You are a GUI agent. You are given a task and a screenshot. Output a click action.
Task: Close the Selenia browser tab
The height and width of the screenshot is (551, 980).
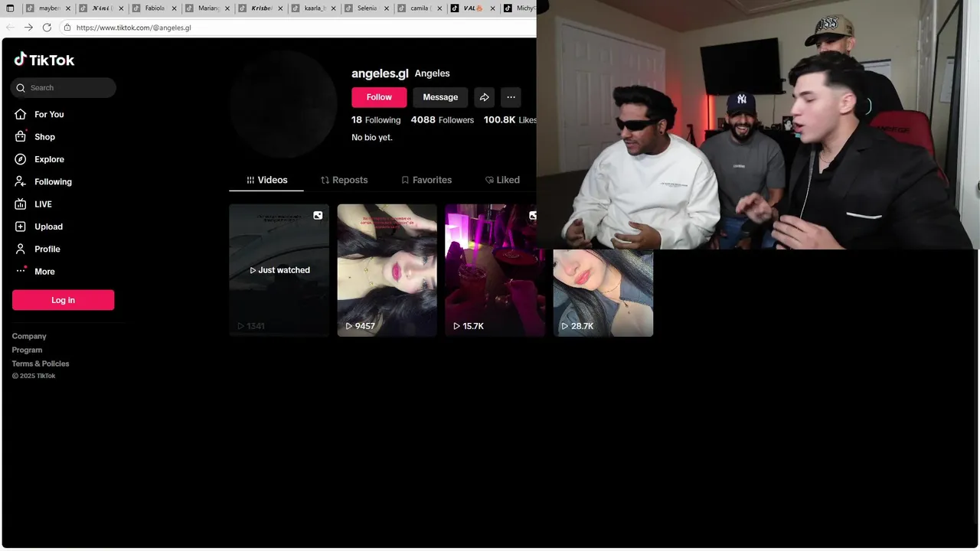coord(386,8)
